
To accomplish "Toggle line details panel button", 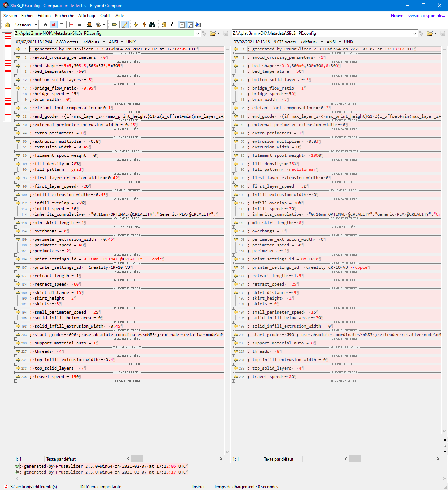I will point(190,24).
